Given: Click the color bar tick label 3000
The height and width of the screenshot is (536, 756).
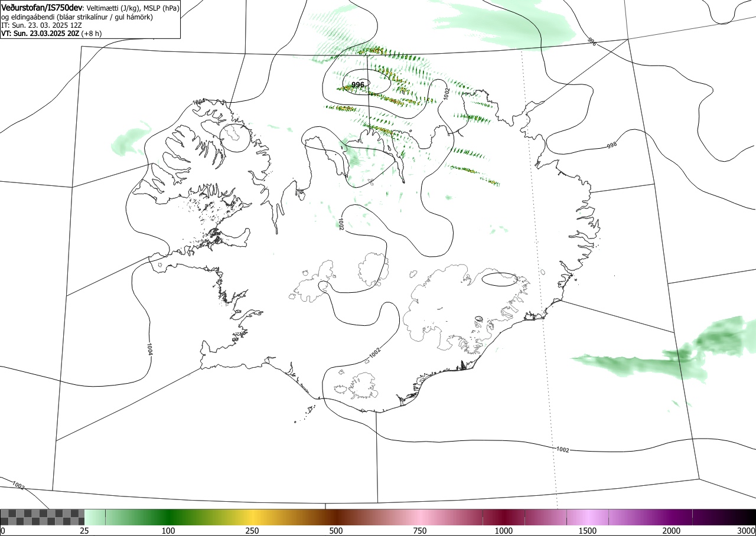Looking at the screenshot, I should [747, 531].
